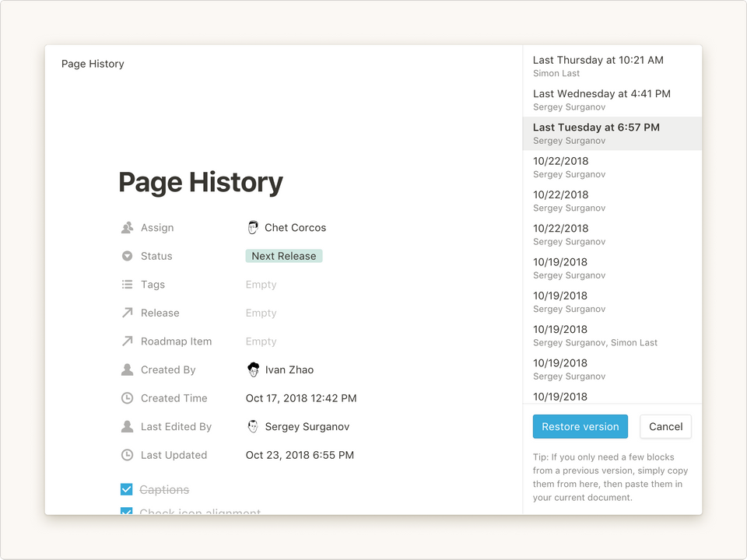The height and width of the screenshot is (560, 747).
Task: Click the Assign property people icon
Action: point(127,228)
